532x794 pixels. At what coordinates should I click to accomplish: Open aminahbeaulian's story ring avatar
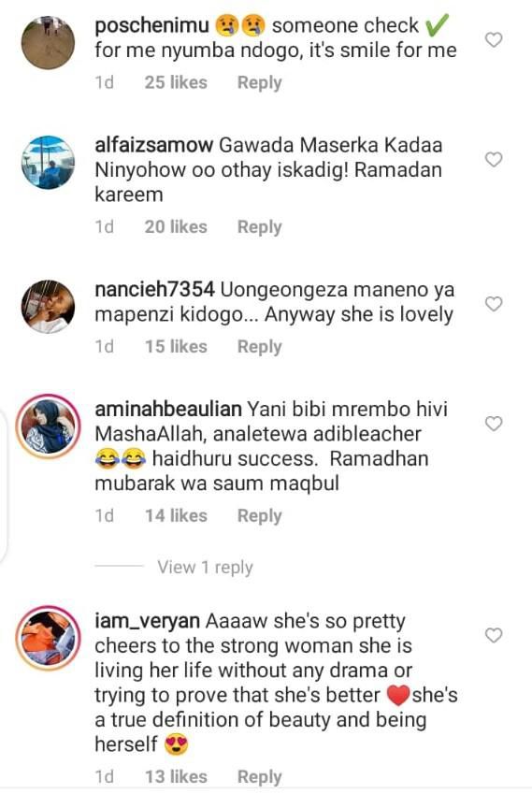48,426
